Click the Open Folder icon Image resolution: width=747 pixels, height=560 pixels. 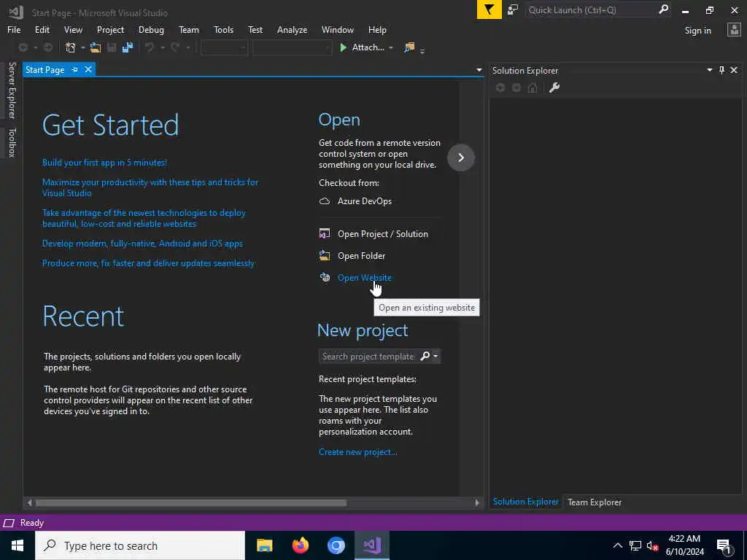click(325, 256)
